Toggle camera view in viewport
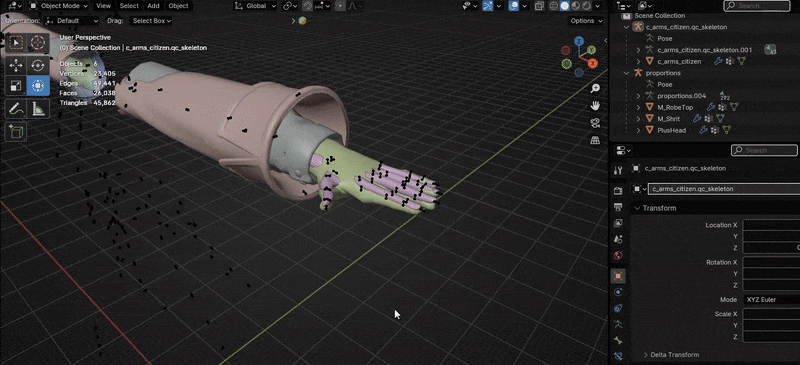This screenshot has width=800, height=365. tap(595, 123)
